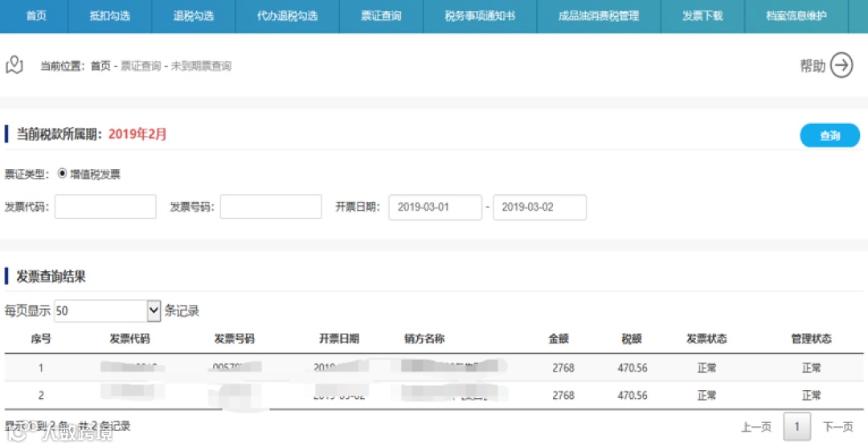Click 税额 470.56 in row 1
This screenshot has width=868, height=448.
click(633, 368)
